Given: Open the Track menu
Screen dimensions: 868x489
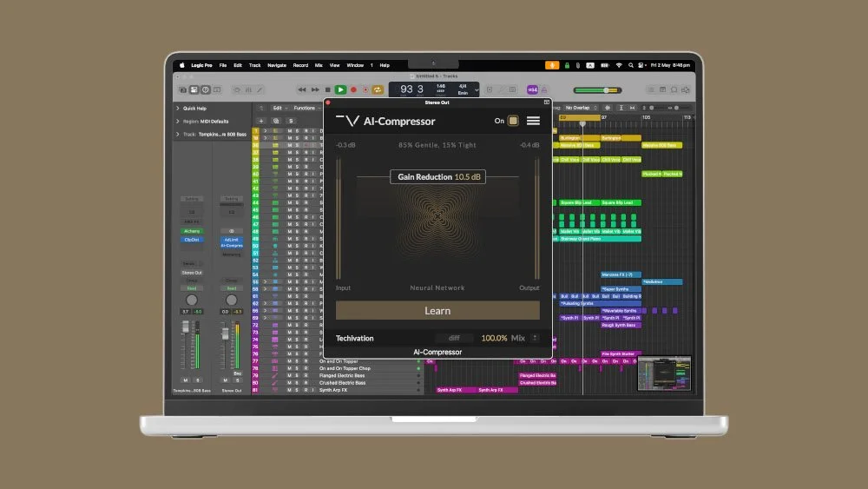Looking at the screenshot, I should (254, 65).
